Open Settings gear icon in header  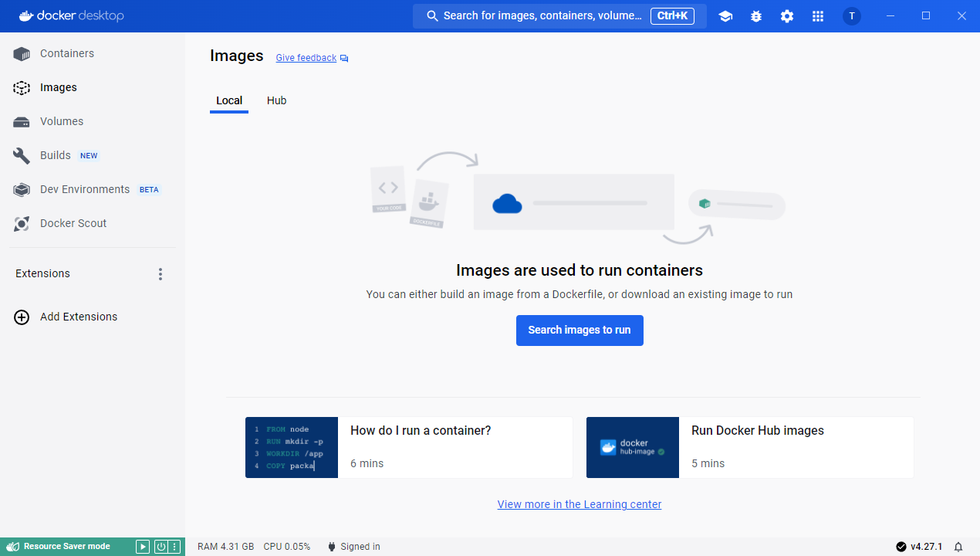click(x=787, y=16)
